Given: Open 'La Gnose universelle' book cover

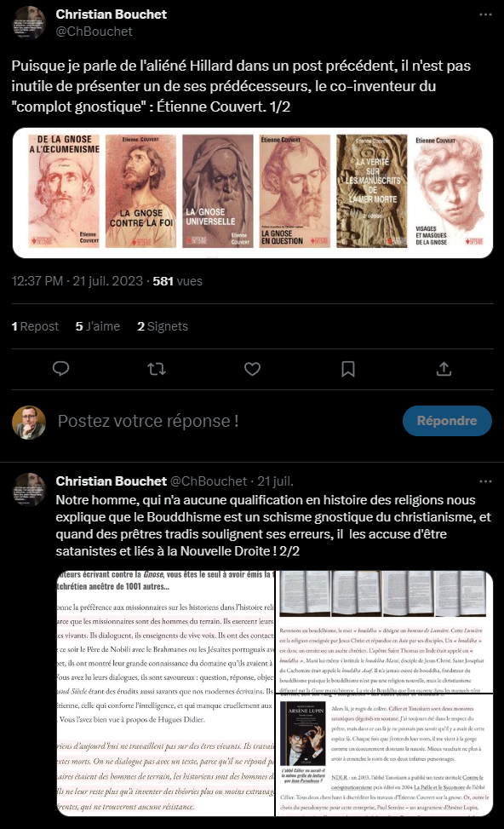Looking at the screenshot, I should [x=218, y=192].
